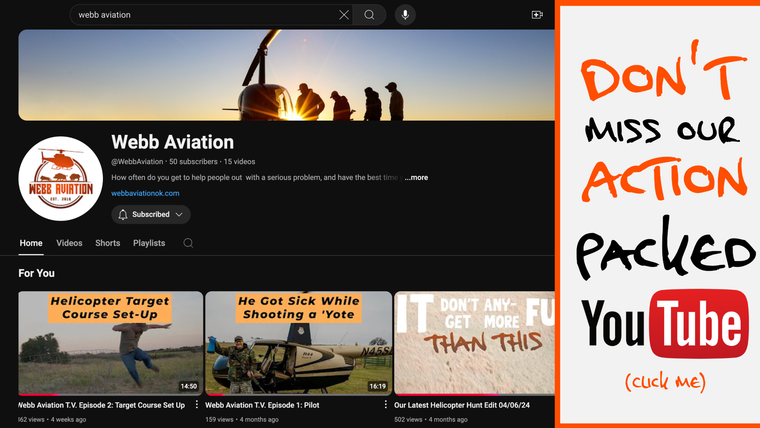760x428 pixels.
Task: Play He Got Sick While Shooting a 'Yote thumbnail
Action: click(x=299, y=343)
